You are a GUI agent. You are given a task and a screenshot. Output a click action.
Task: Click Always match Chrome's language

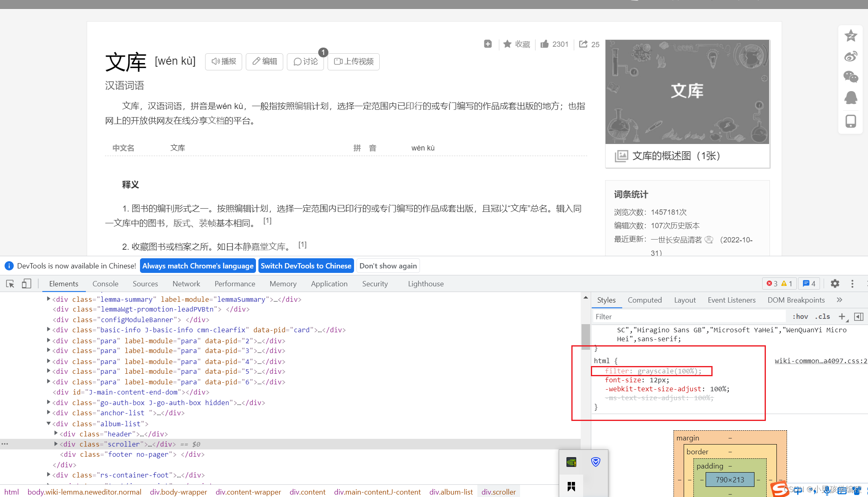pos(198,266)
